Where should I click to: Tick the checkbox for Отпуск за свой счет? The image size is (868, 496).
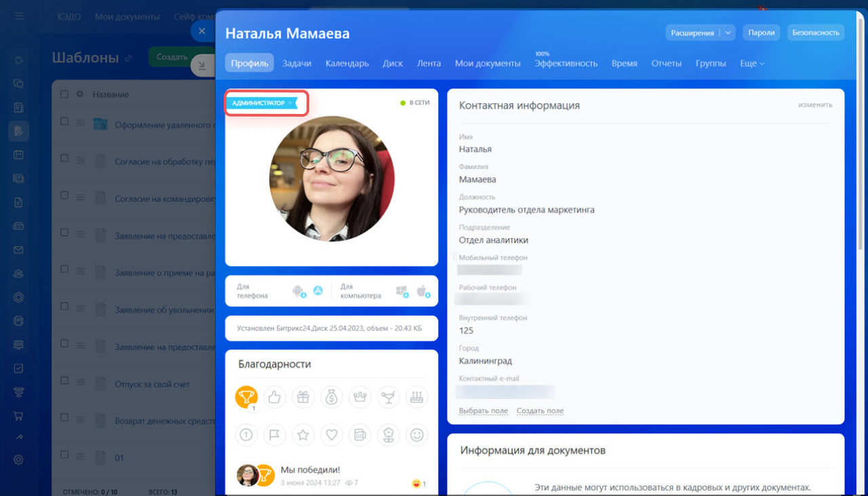(x=64, y=380)
